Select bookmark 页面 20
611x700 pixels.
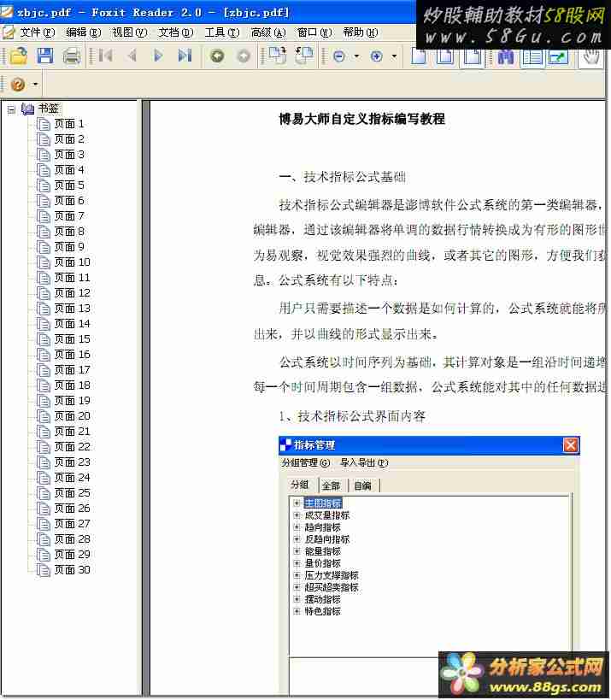[73, 416]
